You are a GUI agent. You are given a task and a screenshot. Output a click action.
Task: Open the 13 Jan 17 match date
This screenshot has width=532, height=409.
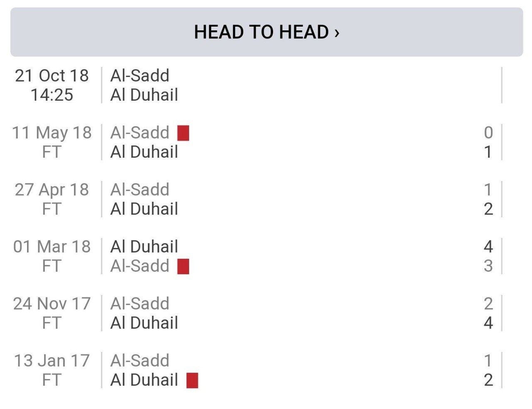tap(52, 361)
